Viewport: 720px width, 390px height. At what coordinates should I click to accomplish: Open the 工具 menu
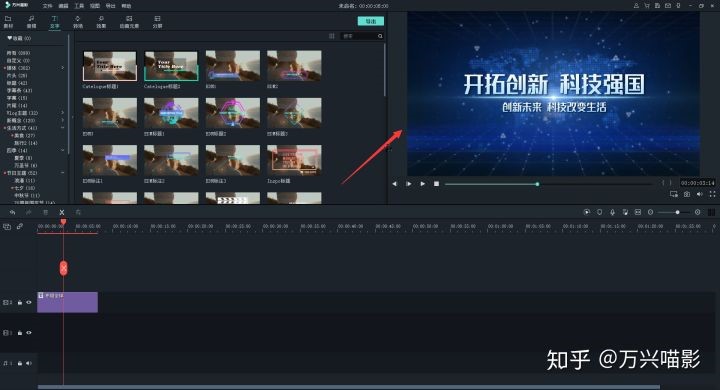[x=79, y=6]
